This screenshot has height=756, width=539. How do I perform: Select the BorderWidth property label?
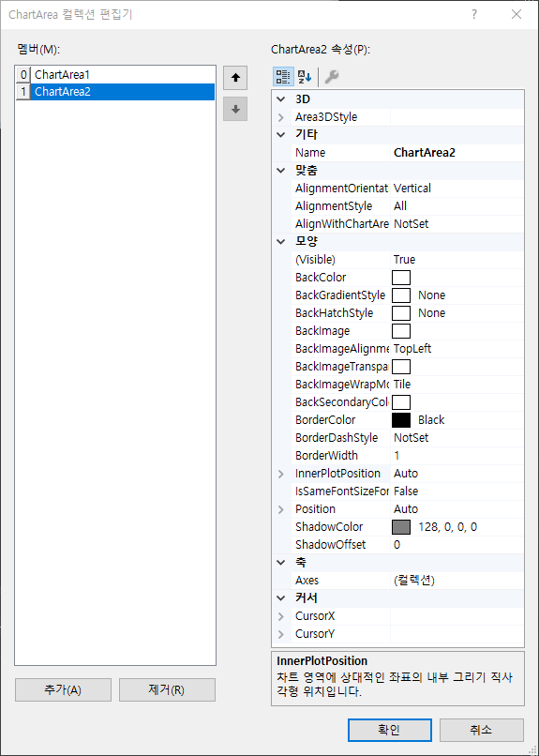click(326, 456)
